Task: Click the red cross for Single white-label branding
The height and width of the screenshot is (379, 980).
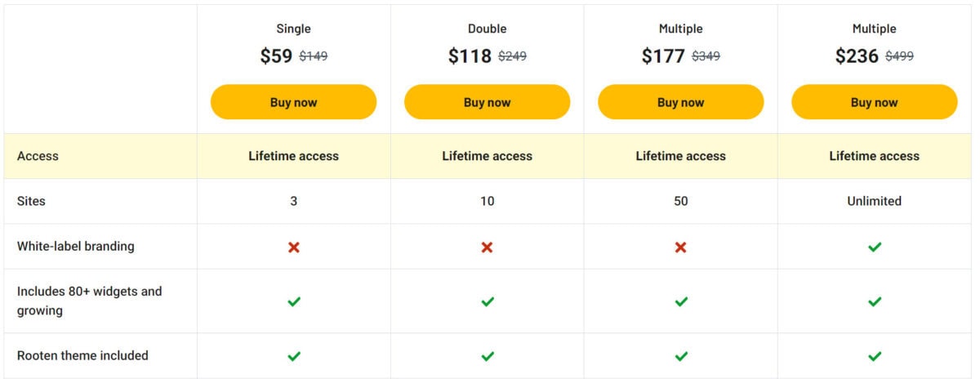Action: pyautogui.click(x=294, y=247)
